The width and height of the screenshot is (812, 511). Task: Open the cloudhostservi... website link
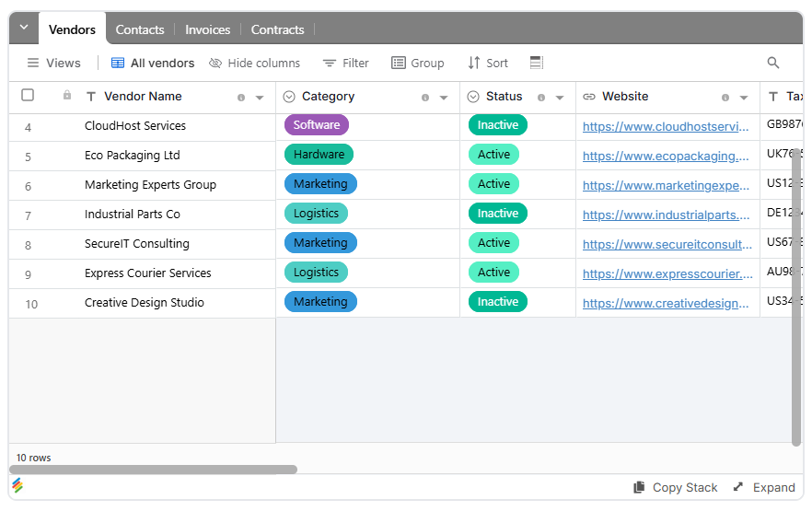pyautogui.click(x=666, y=126)
